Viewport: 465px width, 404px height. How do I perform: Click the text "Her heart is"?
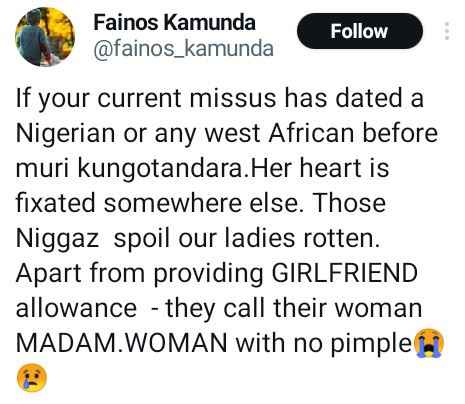tap(319, 168)
